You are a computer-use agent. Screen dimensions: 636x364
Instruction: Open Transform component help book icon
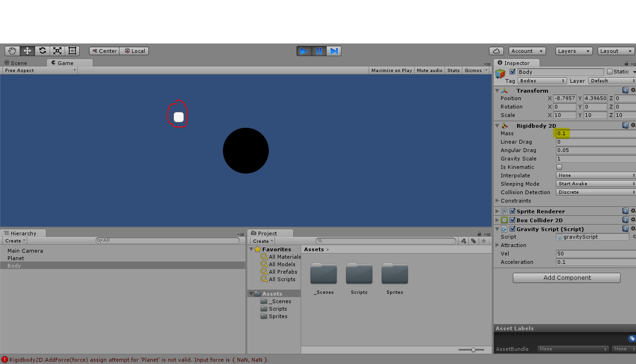(x=625, y=90)
